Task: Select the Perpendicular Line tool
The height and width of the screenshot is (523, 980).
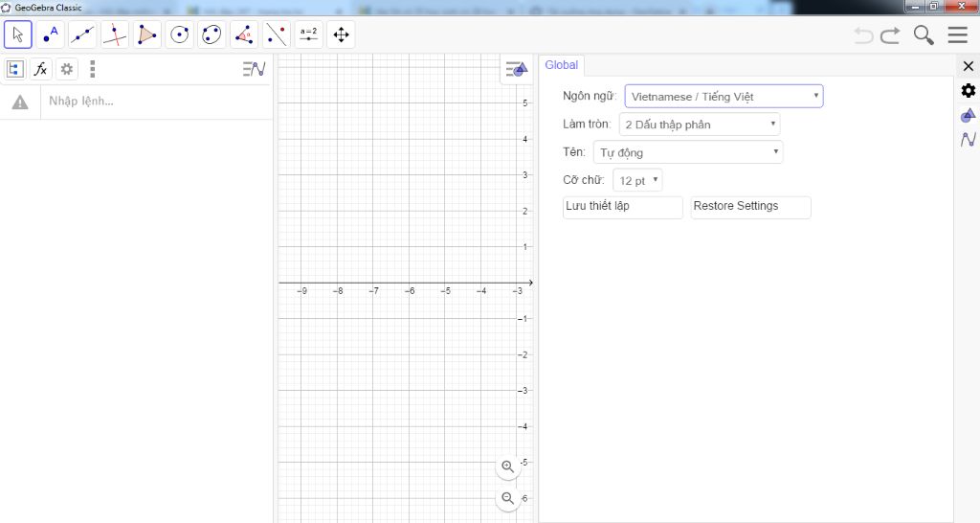Action: pos(115,34)
